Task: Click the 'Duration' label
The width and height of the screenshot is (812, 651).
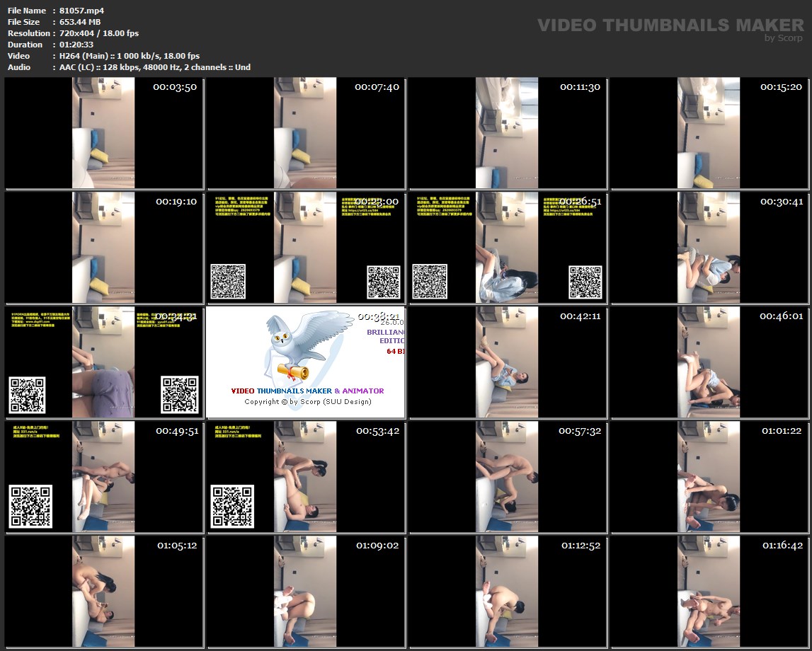Action: pyautogui.click(x=25, y=45)
